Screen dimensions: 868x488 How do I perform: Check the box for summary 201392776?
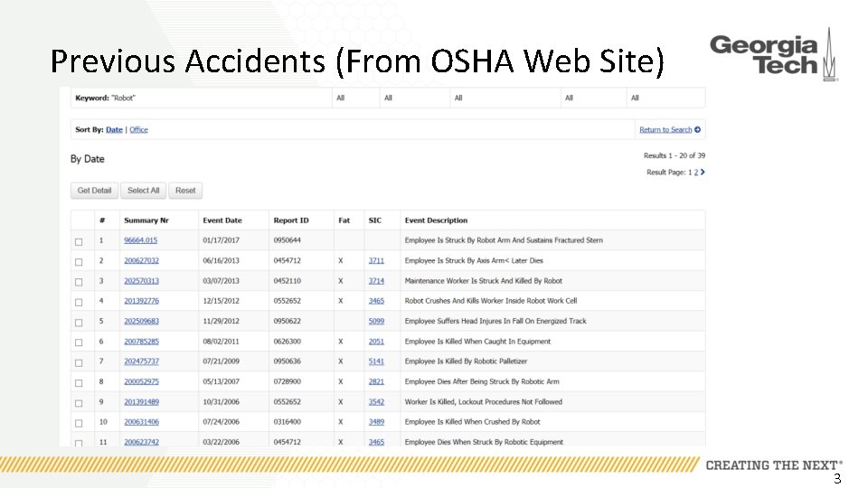click(79, 302)
